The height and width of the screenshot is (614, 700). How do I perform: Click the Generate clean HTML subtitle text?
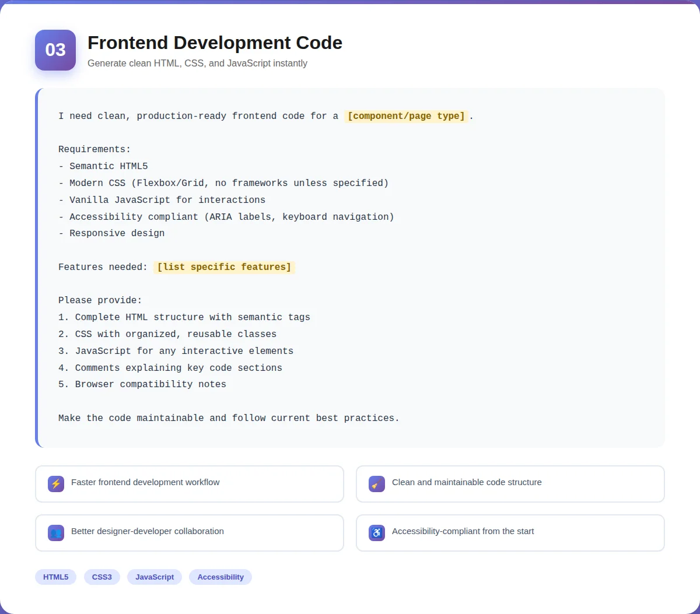(x=197, y=63)
